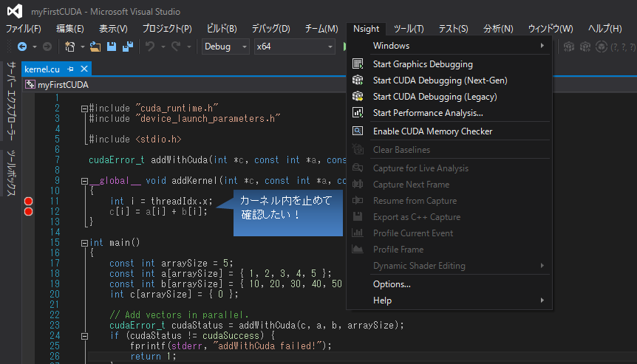Open the 編集(E) menu

click(x=70, y=28)
